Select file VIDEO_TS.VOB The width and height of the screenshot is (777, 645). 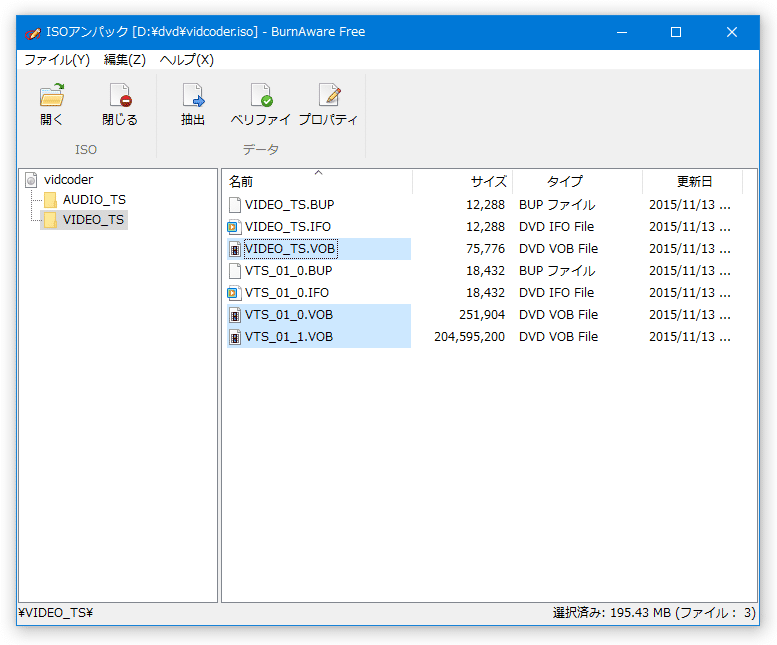290,249
